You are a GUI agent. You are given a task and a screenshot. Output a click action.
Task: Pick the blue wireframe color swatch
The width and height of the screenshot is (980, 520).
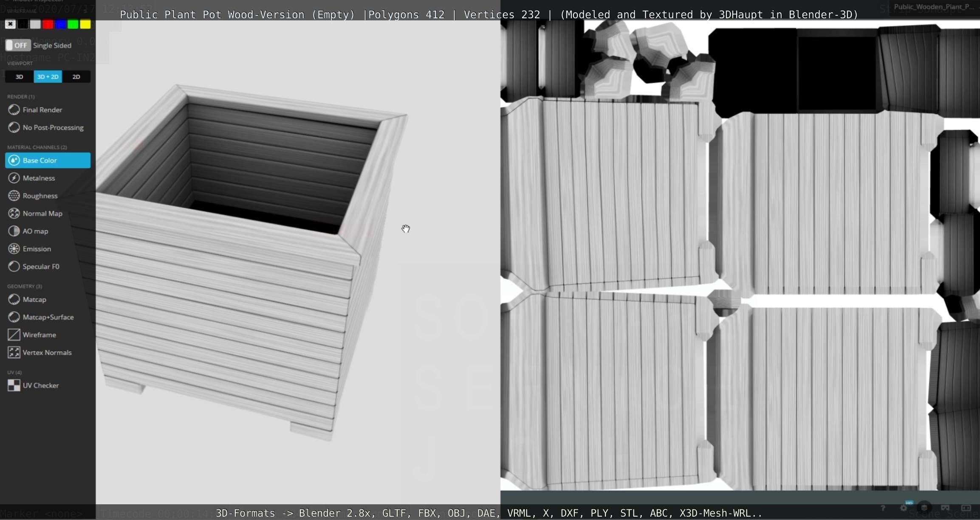[60, 24]
